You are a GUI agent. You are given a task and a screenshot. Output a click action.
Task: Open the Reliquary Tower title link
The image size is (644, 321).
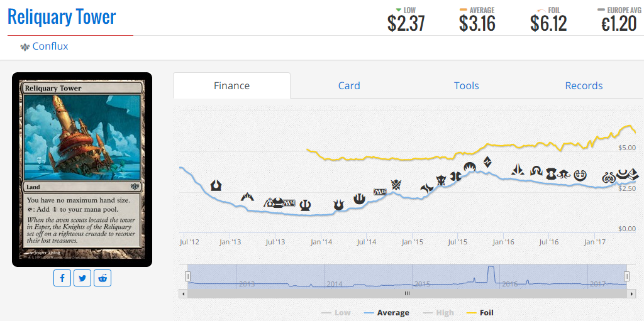click(62, 17)
